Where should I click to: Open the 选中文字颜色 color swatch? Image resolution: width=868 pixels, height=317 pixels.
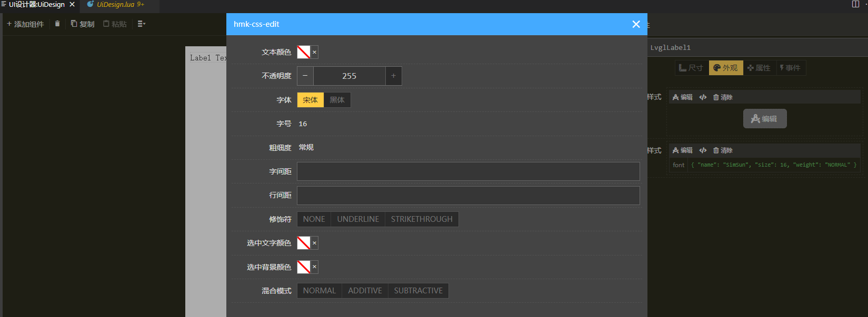click(x=304, y=243)
